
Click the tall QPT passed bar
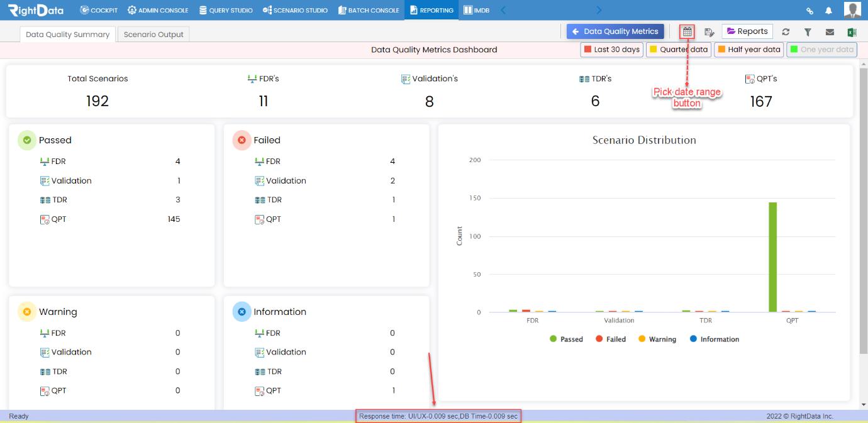click(x=773, y=257)
